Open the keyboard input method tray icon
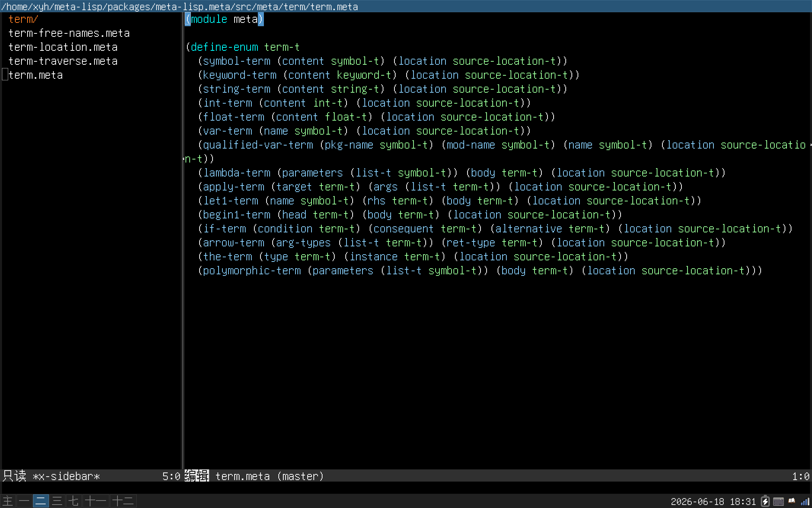Screen dimensions: 812x508 [x=779, y=501]
